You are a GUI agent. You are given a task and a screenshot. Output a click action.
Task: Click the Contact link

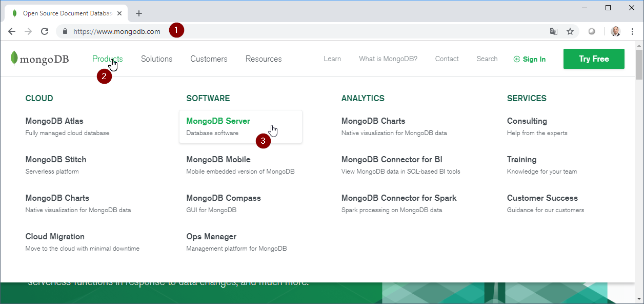click(x=447, y=59)
